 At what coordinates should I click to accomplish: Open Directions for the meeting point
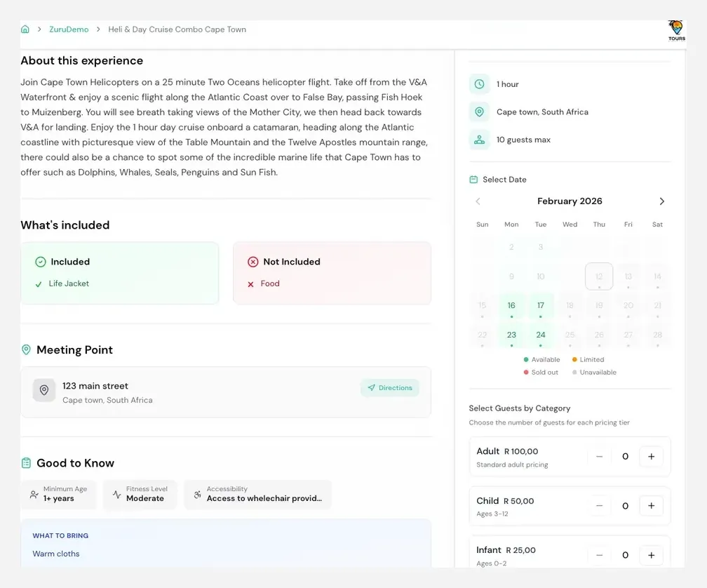tap(390, 388)
